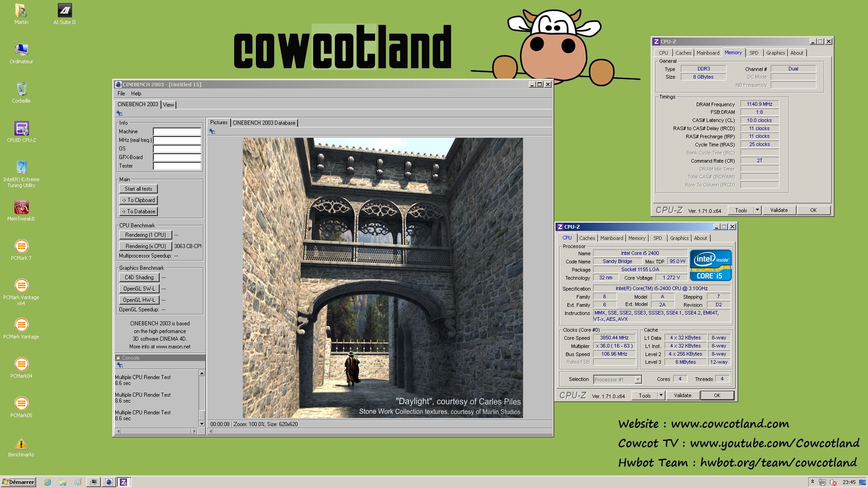
Task: Click the network tray icon
Action: (x=822, y=482)
